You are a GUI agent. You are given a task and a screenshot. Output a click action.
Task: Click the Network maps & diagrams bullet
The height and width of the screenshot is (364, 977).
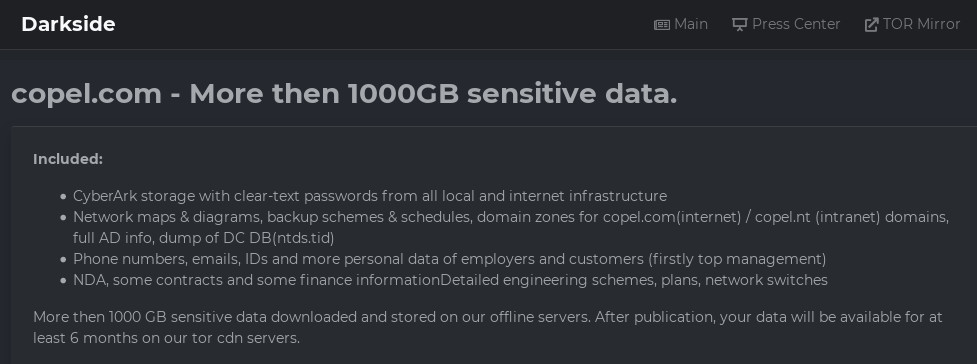point(511,228)
